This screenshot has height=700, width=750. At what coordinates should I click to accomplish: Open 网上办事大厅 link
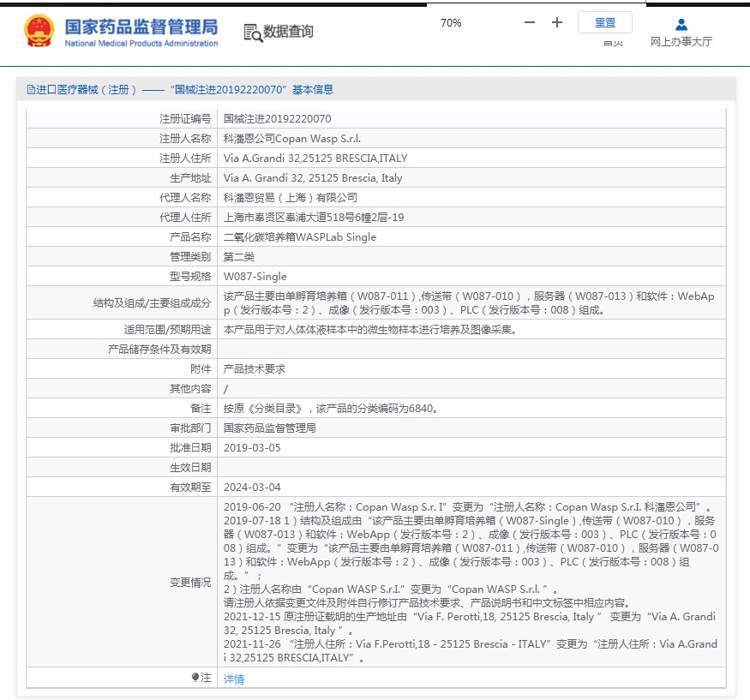(x=681, y=42)
